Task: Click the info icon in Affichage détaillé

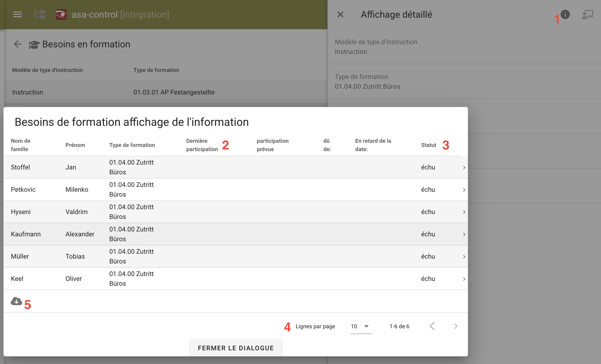Action: (565, 14)
